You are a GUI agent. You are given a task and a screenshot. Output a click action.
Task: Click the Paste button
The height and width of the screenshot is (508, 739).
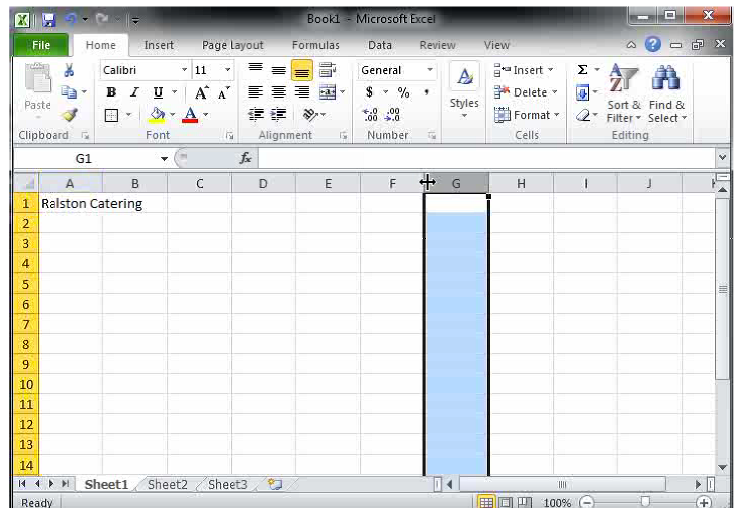[x=37, y=90]
